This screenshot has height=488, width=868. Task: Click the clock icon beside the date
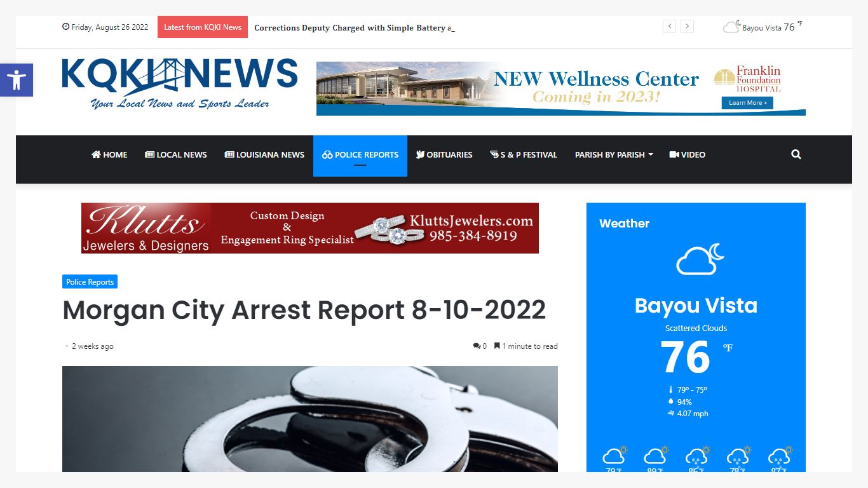point(65,27)
